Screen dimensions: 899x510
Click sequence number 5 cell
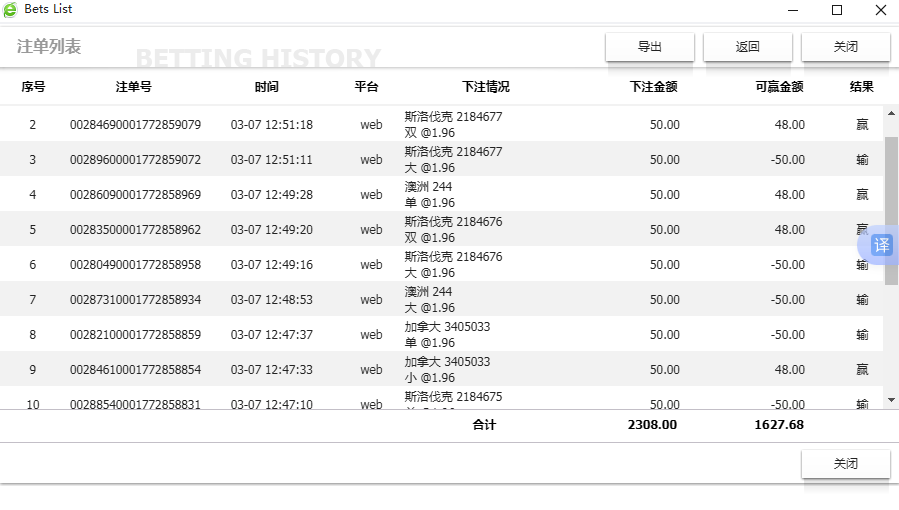33,229
